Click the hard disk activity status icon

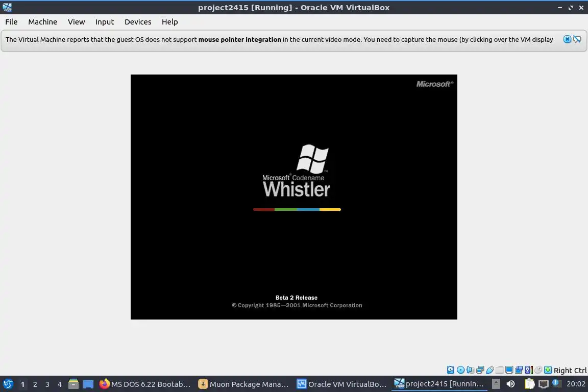[450, 370]
